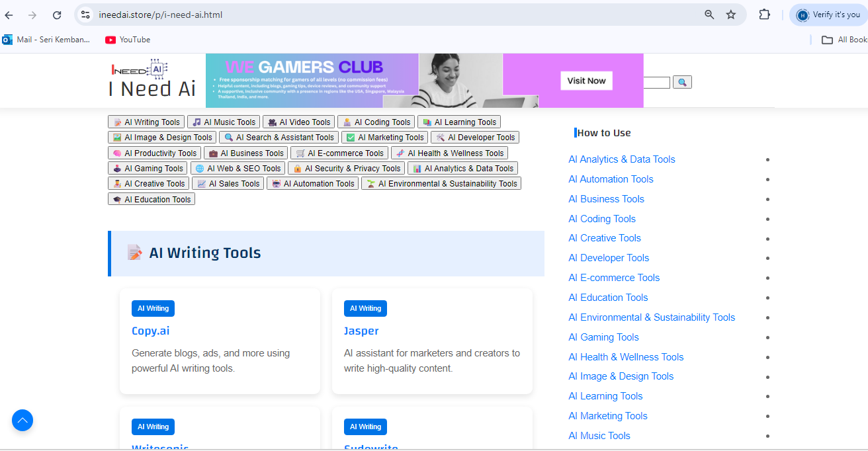Open sidebar link AI Learning Tools
The height and width of the screenshot is (451, 868).
605,396
